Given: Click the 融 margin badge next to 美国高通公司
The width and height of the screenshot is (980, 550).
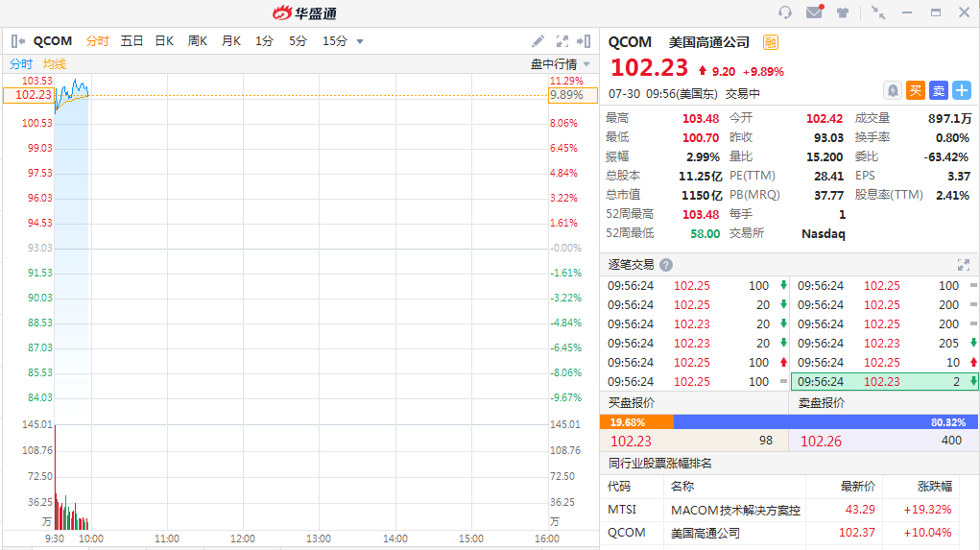Looking at the screenshot, I should click(771, 42).
